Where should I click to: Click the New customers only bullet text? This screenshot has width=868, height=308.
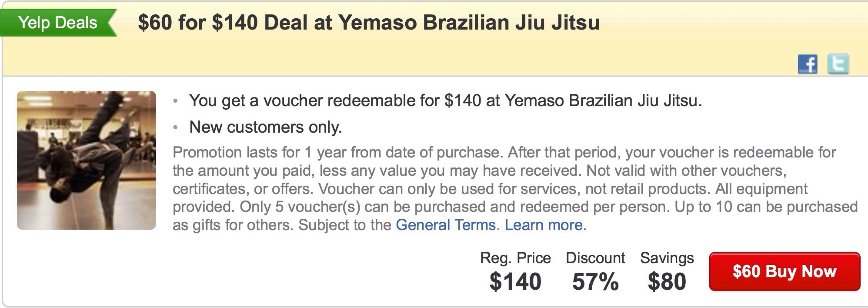coord(266,127)
